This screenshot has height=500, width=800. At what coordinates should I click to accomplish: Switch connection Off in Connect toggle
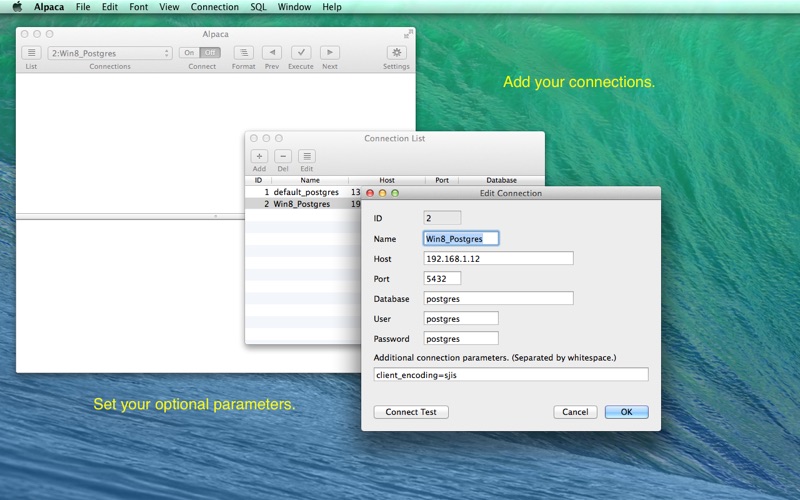pos(210,53)
